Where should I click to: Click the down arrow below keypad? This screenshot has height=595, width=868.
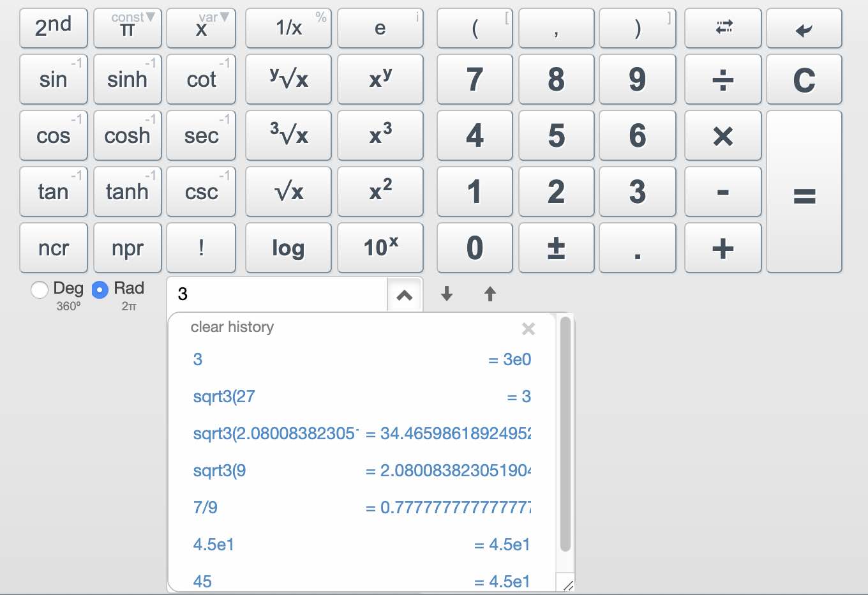(447, 294)
